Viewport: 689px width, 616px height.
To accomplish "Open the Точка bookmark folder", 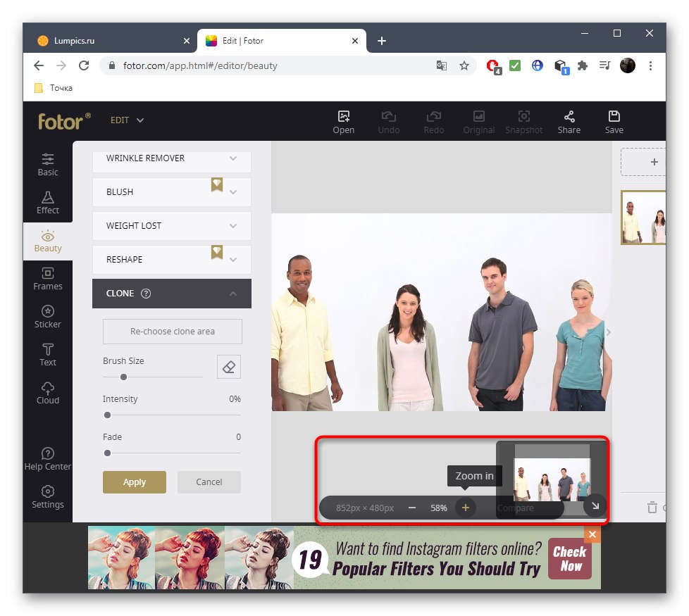I will (54, 88).
